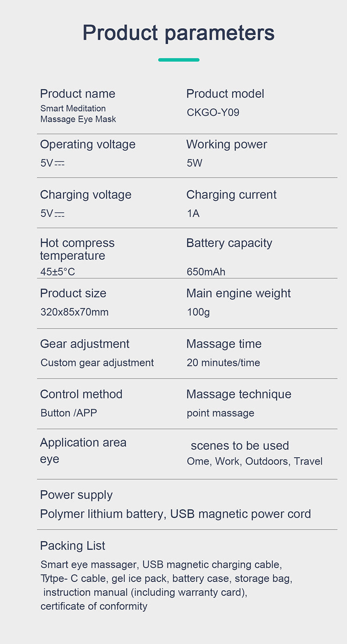
Task: Click the Main engine weight 100g value
Action: (x=199, y=312)
